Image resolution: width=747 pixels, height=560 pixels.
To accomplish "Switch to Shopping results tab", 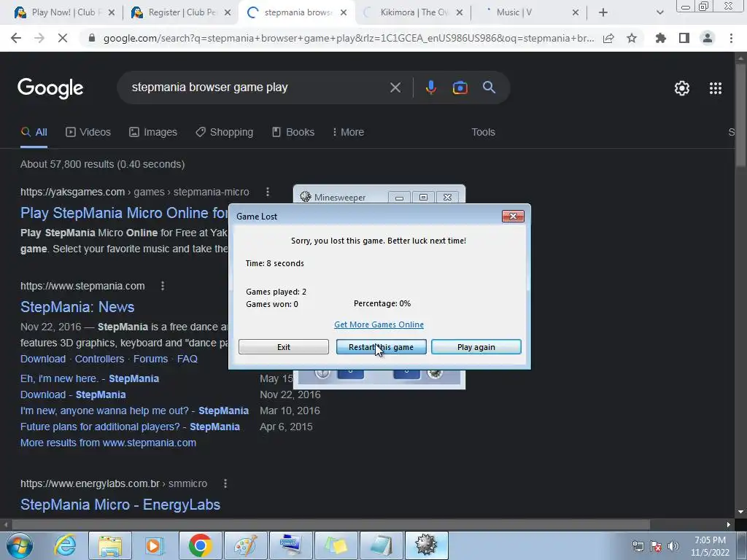I will coord(224,132).
